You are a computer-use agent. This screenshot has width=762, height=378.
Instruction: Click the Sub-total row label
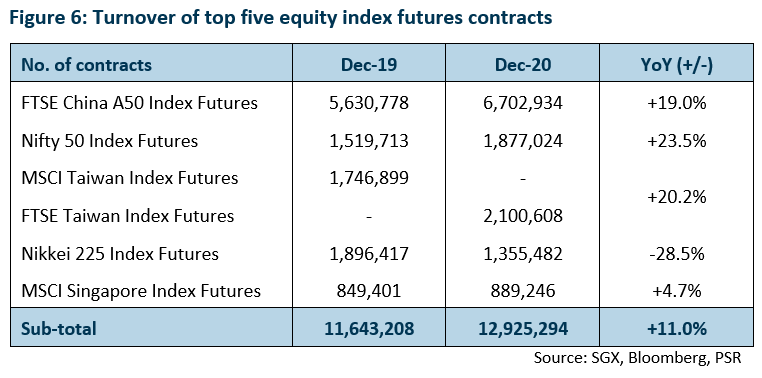(59, 328)
